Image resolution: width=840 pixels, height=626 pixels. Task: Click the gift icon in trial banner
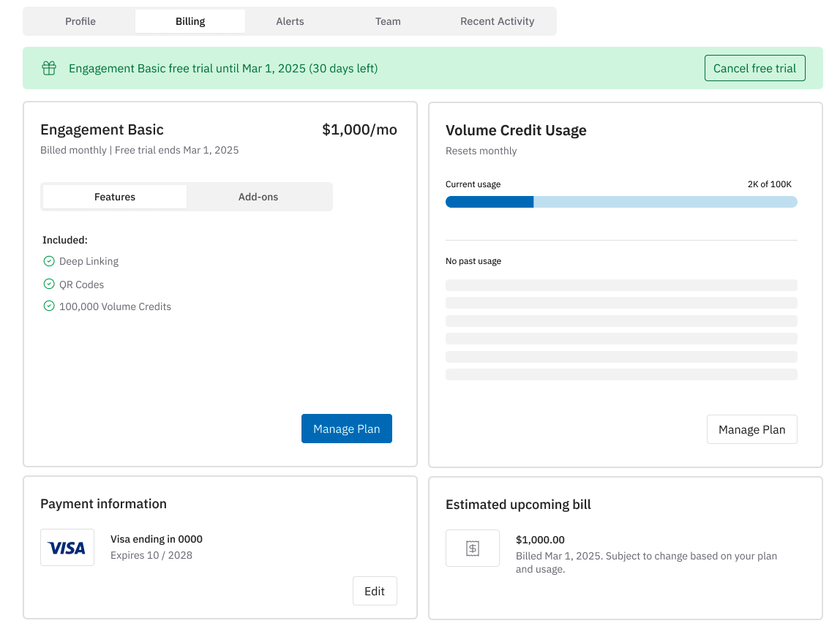[x=49, y=68]
